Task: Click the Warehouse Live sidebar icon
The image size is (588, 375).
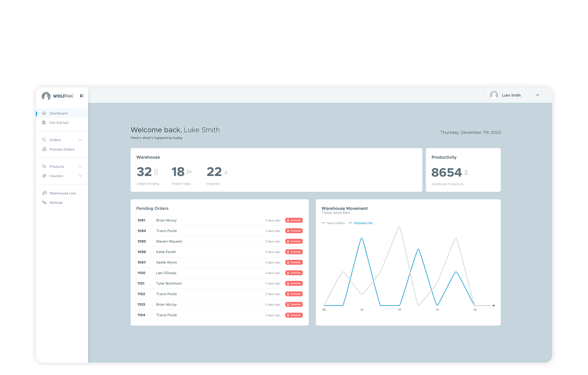Action: click(44, 193)
